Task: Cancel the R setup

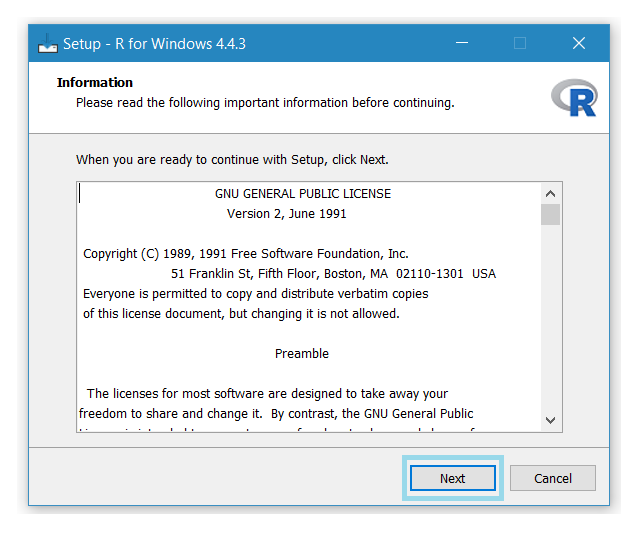Action: click(x=553, y=478)
